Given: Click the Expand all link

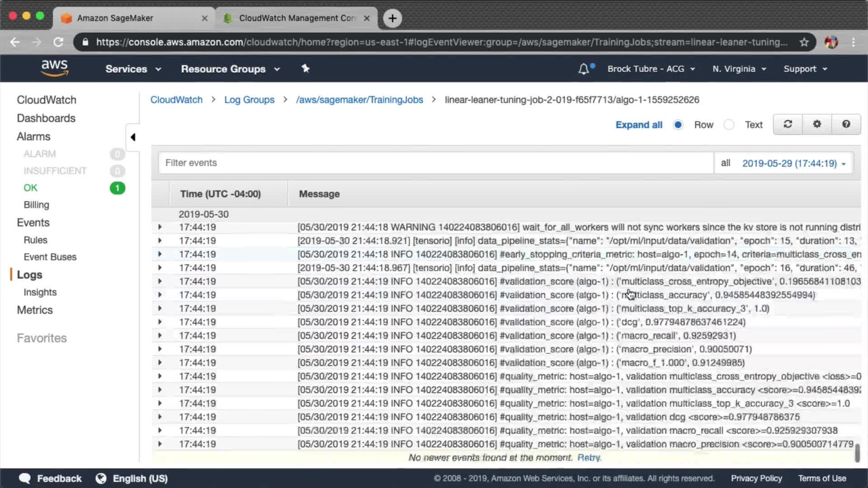Looking at the screenshot, I should [x=638, y=125].
